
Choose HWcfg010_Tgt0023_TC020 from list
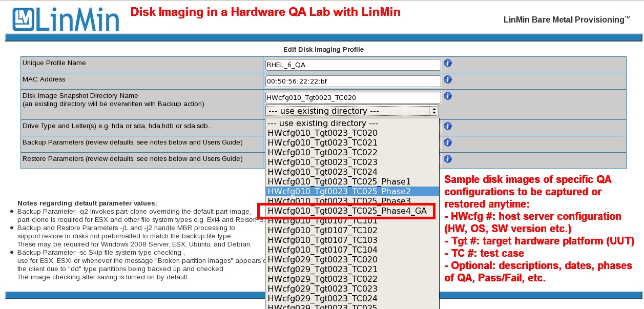click(352, 133)
